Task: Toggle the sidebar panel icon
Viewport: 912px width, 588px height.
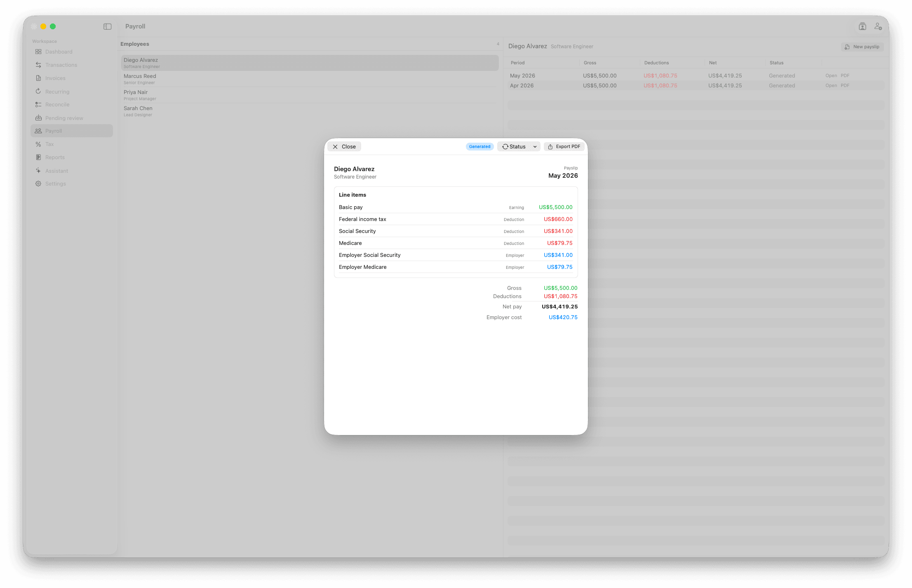Action: (x=108, y=26)
